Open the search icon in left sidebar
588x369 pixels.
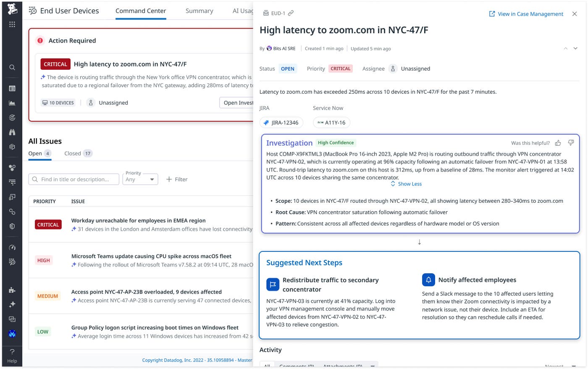(x=12, y=67)
